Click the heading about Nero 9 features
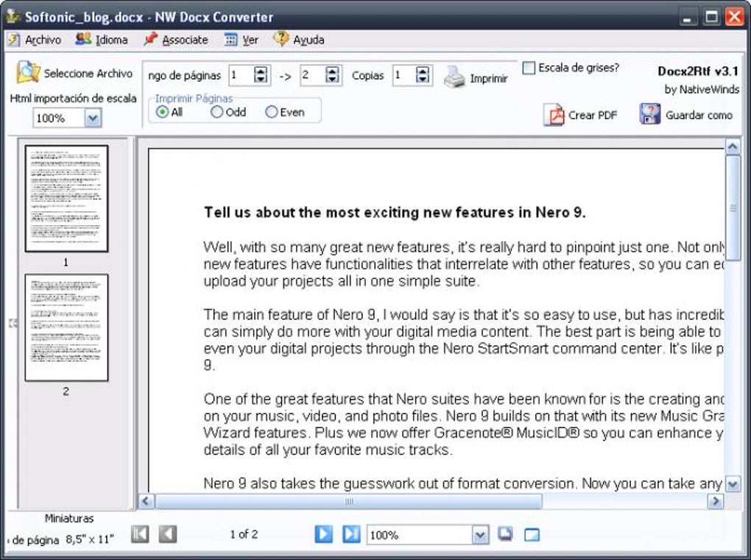Screen dimensions: 751x560 tap(395, 213)
